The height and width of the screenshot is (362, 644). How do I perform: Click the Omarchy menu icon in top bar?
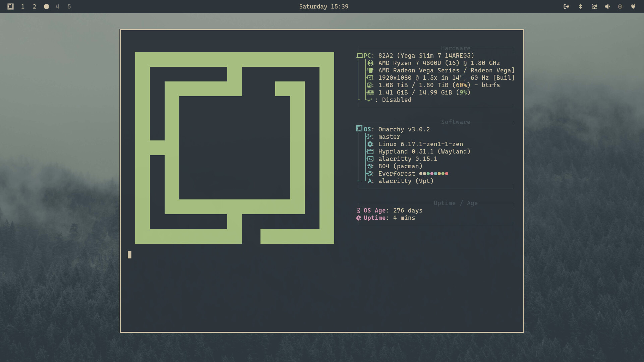click(10, 6)
